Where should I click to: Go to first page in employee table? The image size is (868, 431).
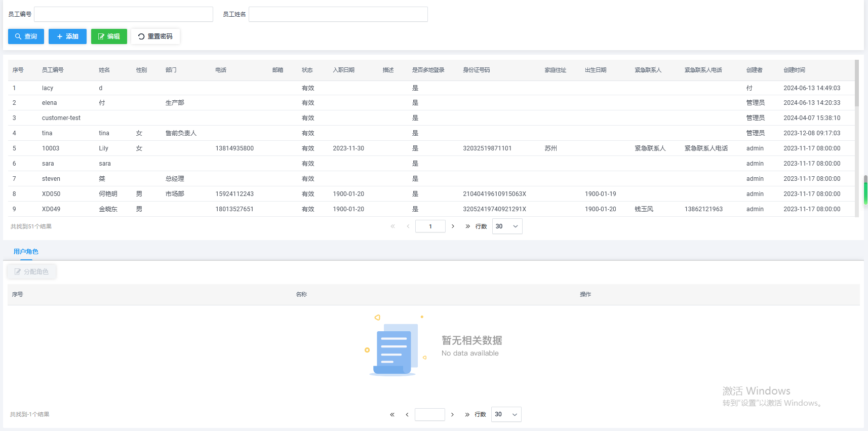tap(392, 226)
